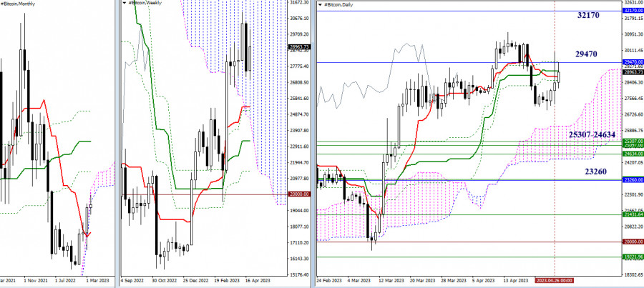This screenshot has height=288, width=644.
Task: Click the 19 Feb 2023 date on weekly axis
Action: (x=226, y=281)
